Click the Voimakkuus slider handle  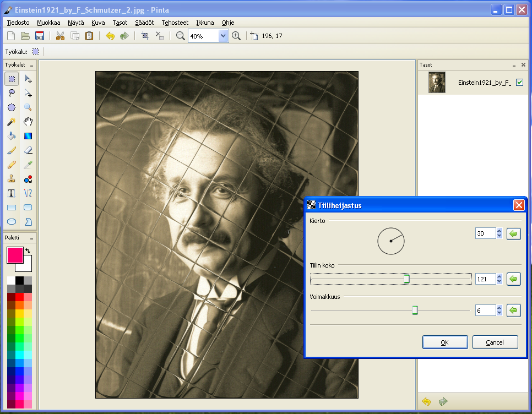pyautogui.click(x=415, y=310)
